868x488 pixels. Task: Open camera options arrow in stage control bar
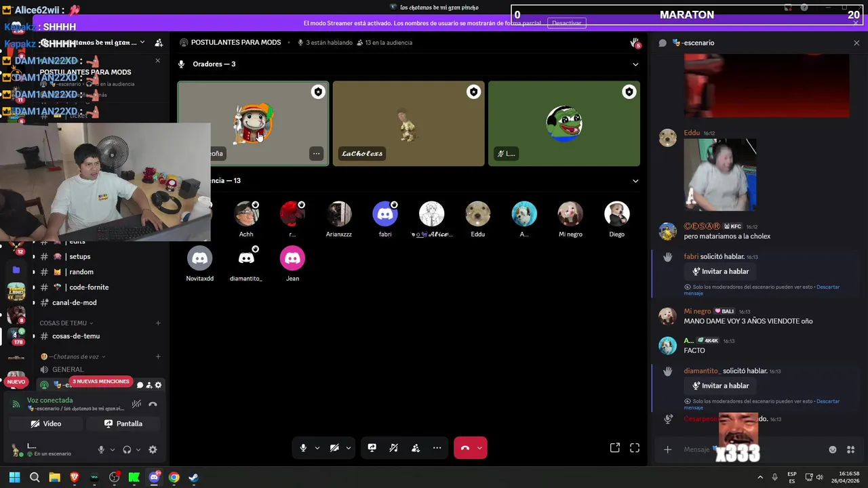pos(349,448)
